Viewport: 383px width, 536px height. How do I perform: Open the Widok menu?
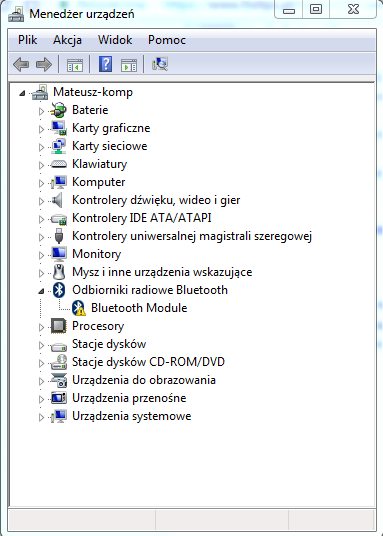115,40
